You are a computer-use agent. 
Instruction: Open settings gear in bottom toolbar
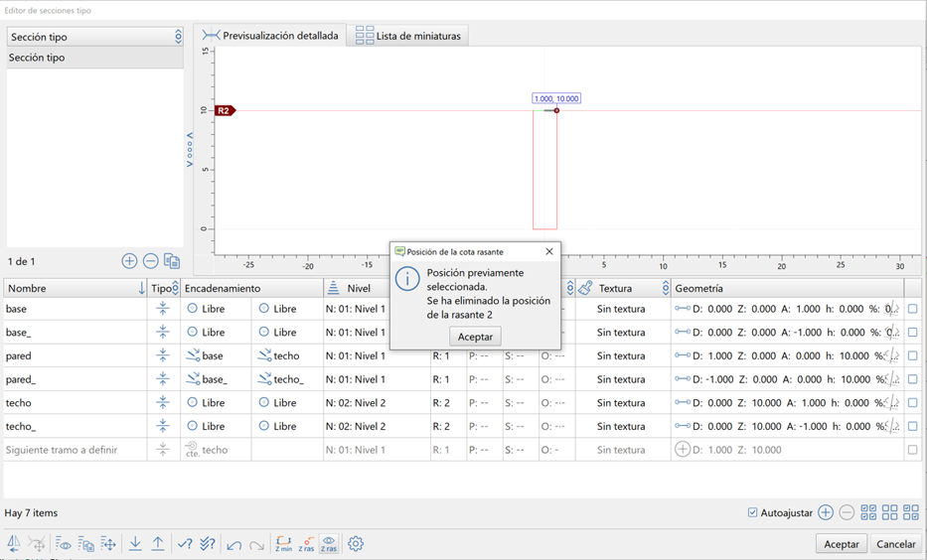(x=356, y=544)
